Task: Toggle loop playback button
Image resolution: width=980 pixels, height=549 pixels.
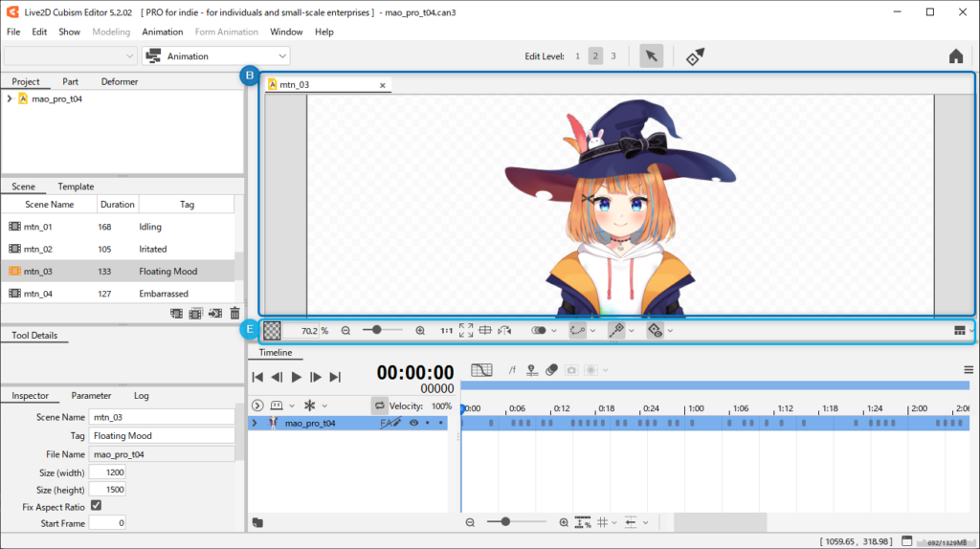Action: tap(379, 406)
